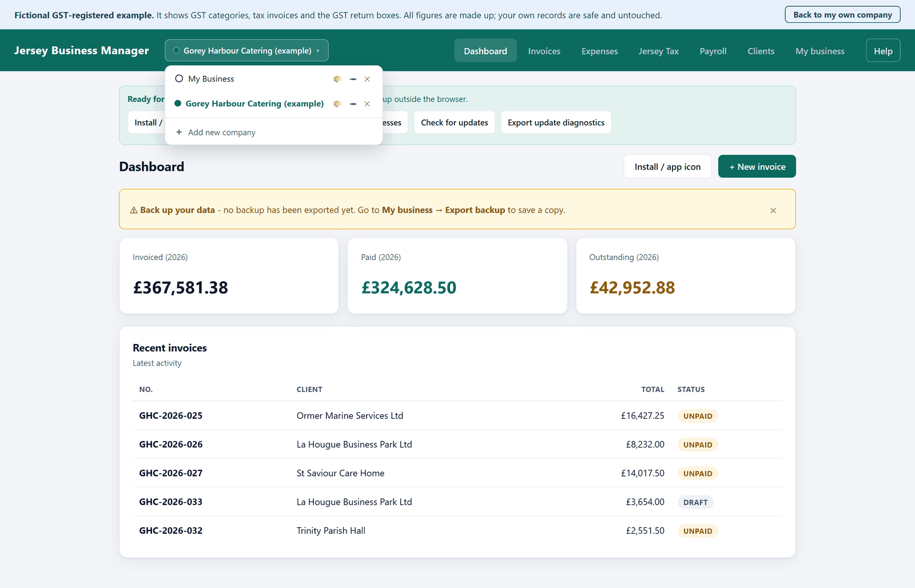Click the Jersey Business Manager title
This screenshot has height=588, width=915.
tap(81, 50)
